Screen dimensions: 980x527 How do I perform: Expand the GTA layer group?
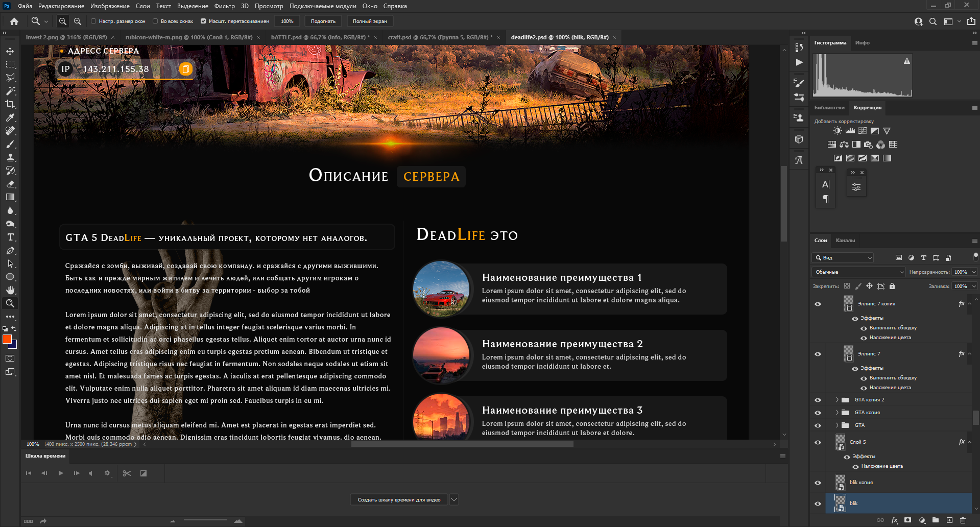837,425
